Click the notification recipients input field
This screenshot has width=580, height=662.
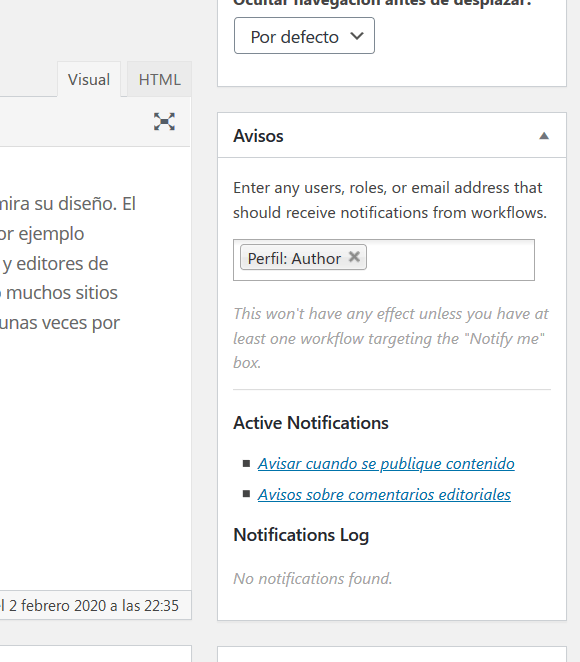(x=450, y=260)
